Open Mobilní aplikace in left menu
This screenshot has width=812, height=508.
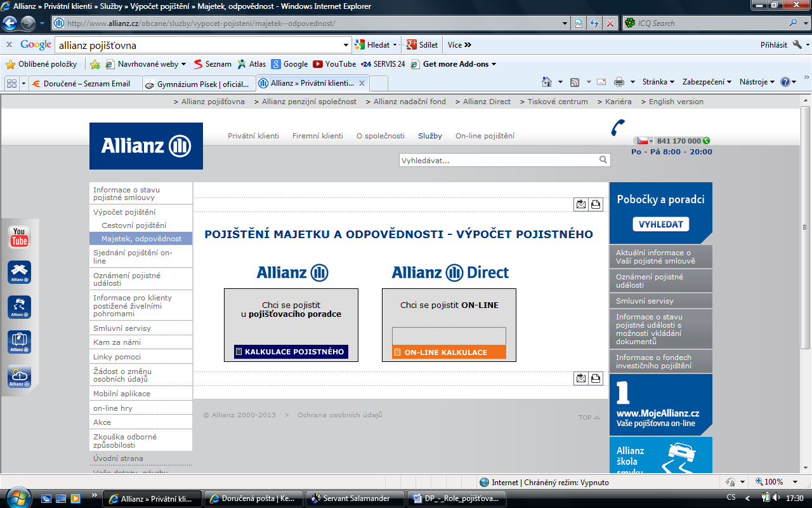click(122, 394)
